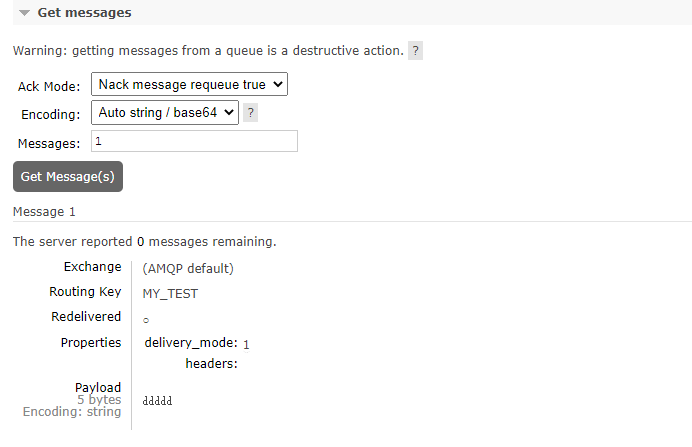Image resolution: width=692 pixels, height=447 pixels.
Task: Click the server reported messages remaining text
Action: pos(144,242)
